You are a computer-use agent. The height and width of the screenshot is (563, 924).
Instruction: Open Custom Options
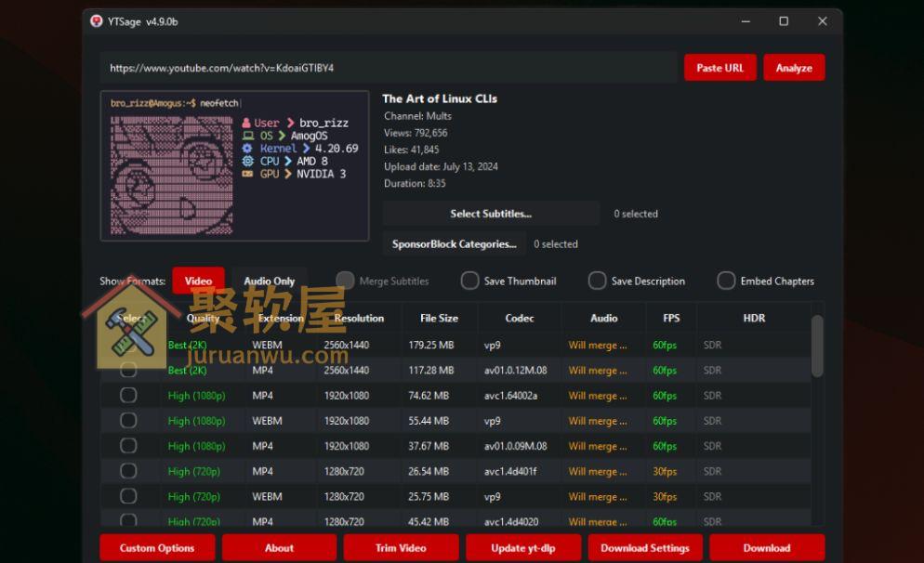click(x=157, y=548)
